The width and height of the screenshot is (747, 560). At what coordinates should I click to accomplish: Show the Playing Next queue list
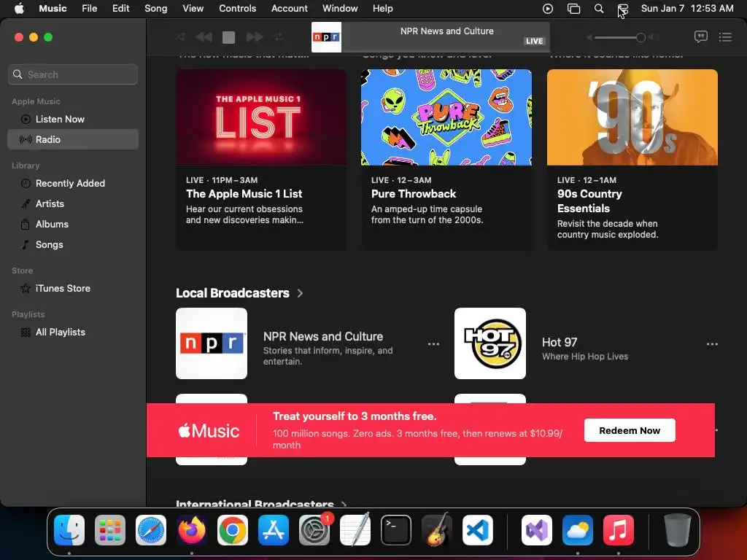[725, 36]
